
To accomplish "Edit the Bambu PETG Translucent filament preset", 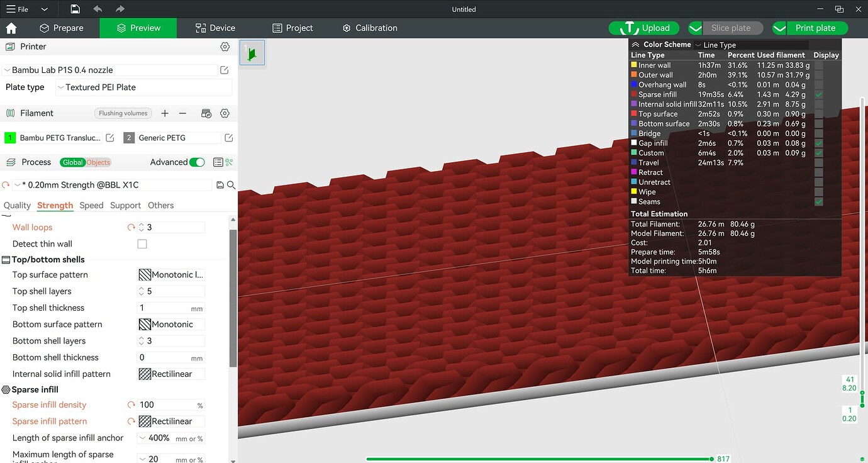I will (x=110, y=138).
